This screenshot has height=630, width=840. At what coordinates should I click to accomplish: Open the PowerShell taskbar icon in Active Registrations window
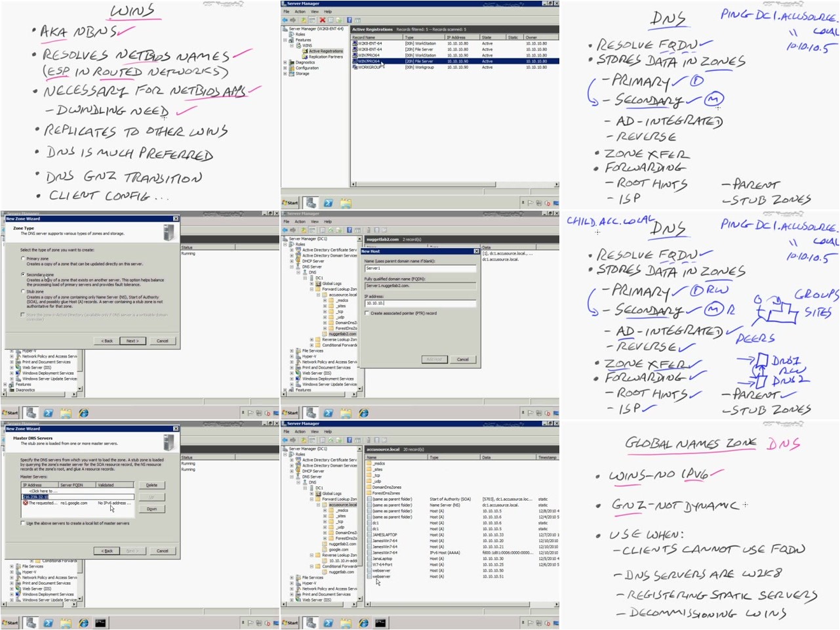click(x=329, y=203)
